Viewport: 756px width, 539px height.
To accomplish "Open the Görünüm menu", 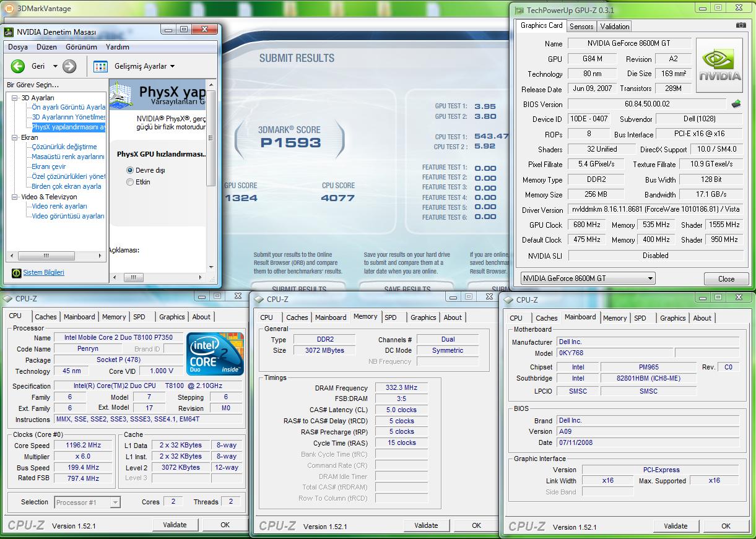I will point(82,47).
